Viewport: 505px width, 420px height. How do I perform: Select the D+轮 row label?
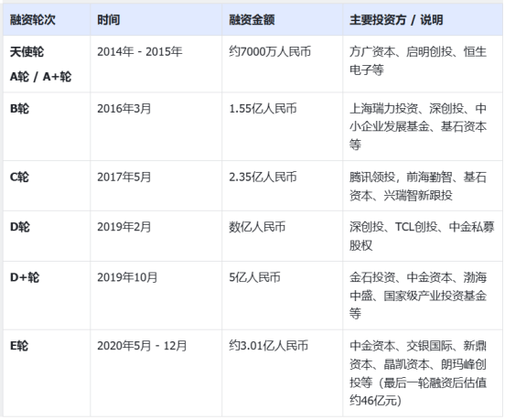[25, 277]
